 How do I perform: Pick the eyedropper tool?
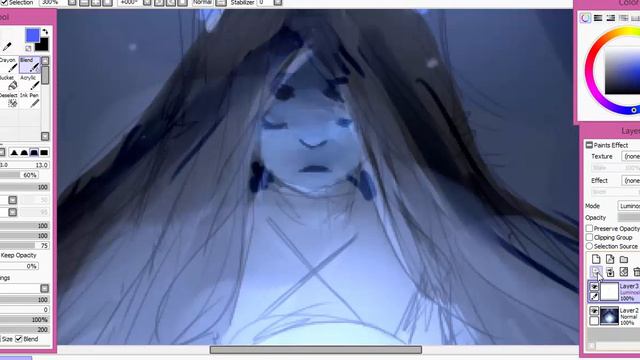7,47
